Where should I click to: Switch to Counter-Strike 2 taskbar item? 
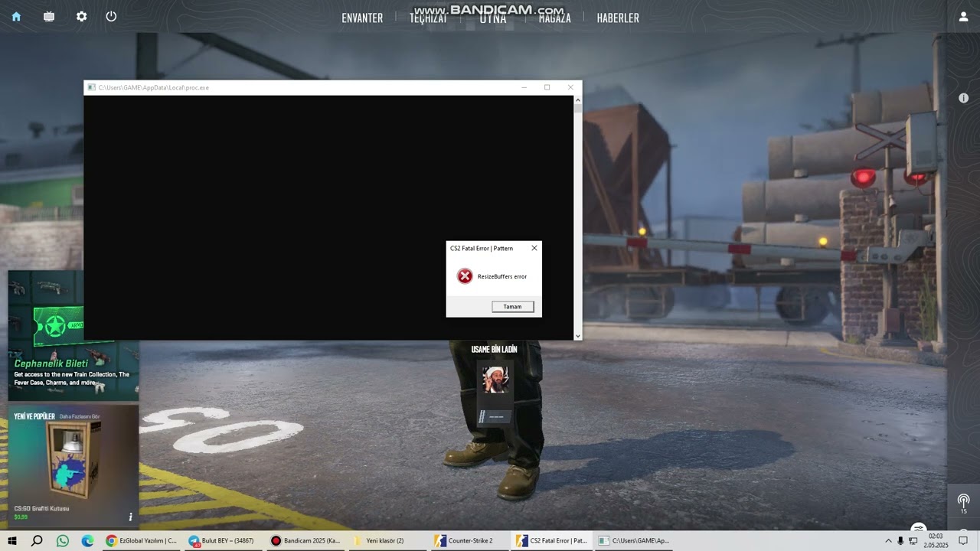point(469,540)
